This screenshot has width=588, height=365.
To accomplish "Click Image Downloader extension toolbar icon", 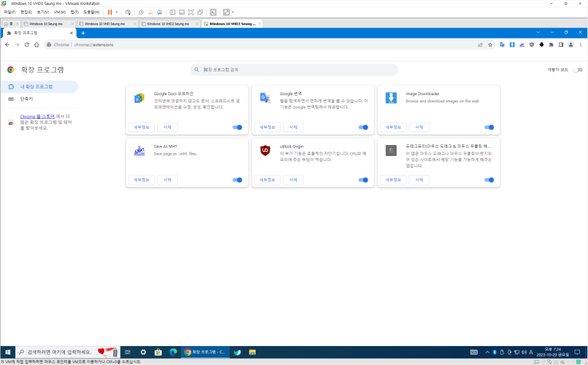I will 512,44.
